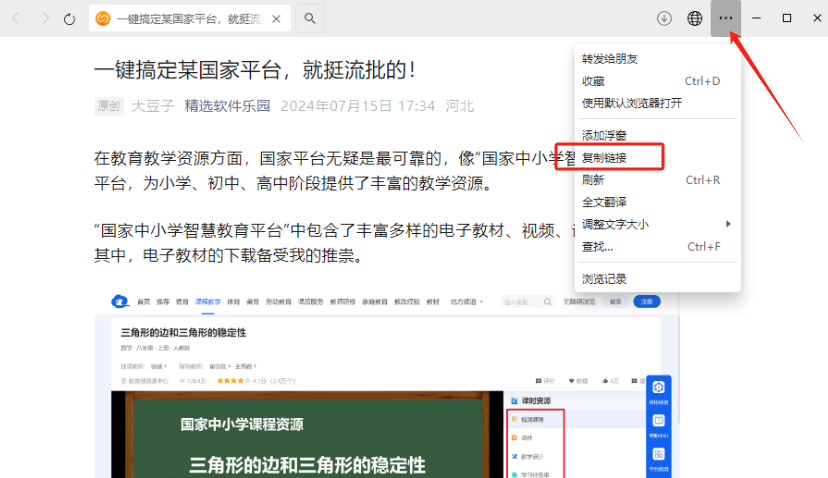Open search with the magnifier icon

point(310,19)
